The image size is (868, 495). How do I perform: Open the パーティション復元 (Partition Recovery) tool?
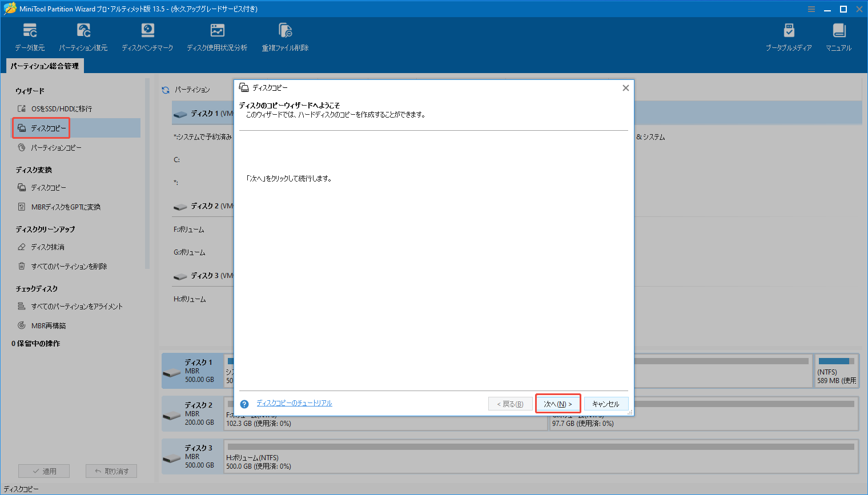[x=83, y=35]
